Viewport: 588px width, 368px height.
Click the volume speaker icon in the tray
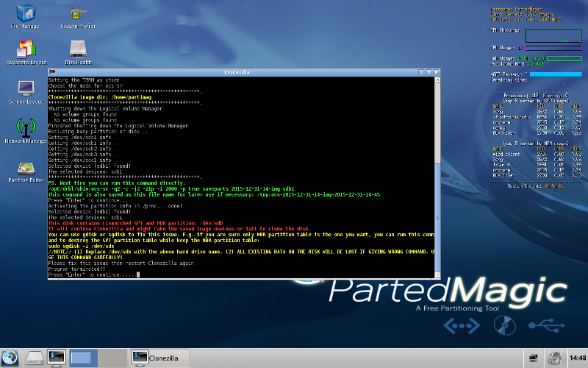tap(554, 358)
